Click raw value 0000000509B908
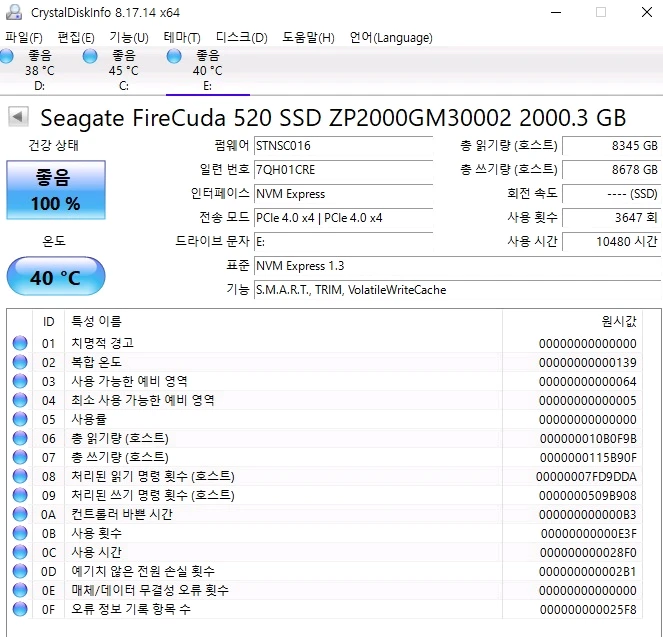This screenshot has width=663, height=637. [588, 495]
